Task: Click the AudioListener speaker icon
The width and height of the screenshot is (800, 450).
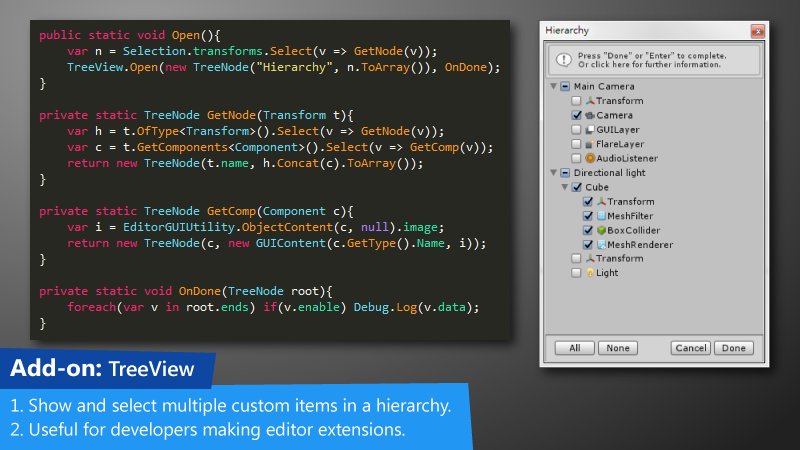Action: (x=590, y=158)
